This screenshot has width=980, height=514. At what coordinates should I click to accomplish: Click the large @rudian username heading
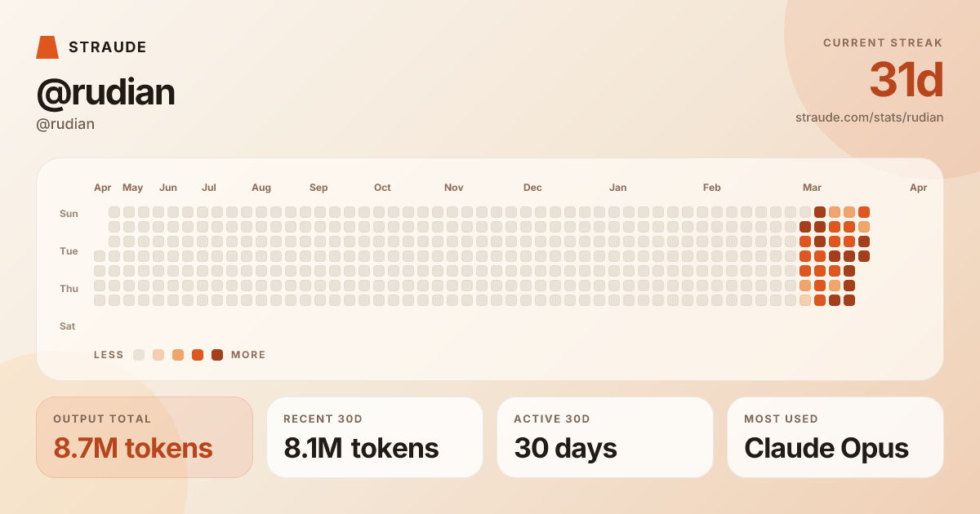click(105, 92)
